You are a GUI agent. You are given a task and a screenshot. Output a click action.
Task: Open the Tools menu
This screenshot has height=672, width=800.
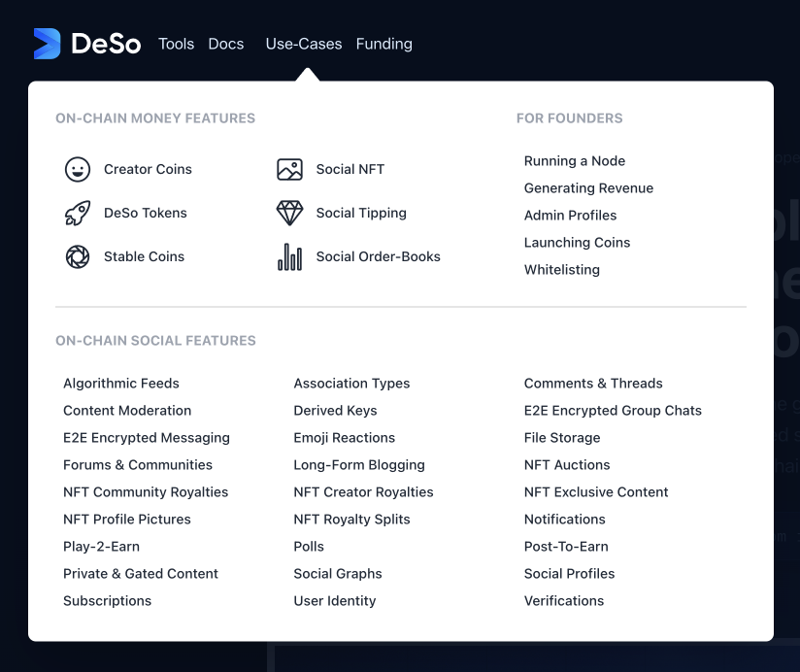(x=176, y=44)
